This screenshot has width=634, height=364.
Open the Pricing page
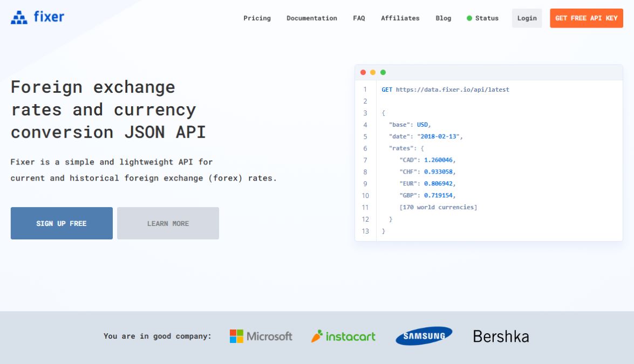click(257, 18)
